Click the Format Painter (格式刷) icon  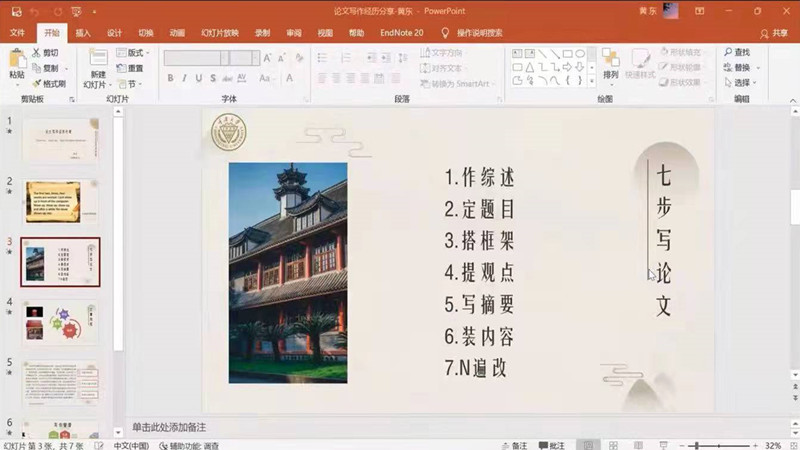click(x=46, y=84)
